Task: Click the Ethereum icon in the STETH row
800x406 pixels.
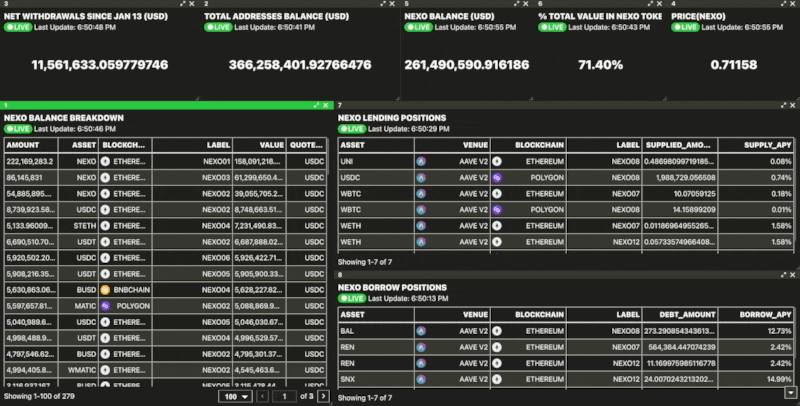Action: 105,225
